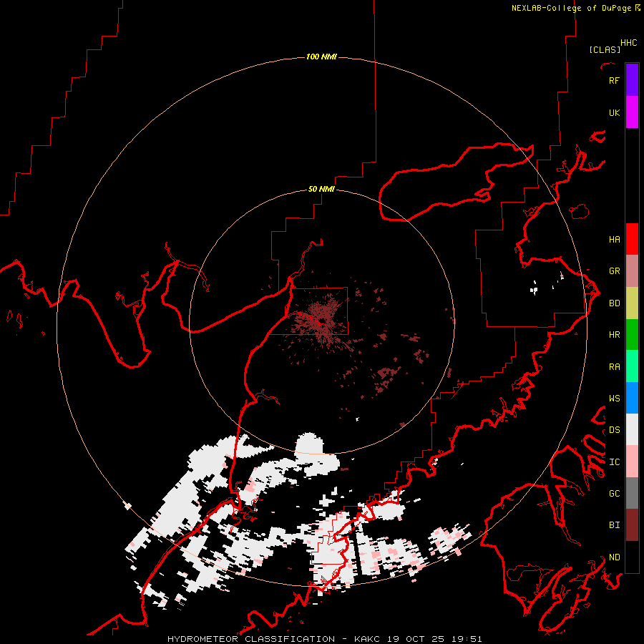Click the IC legend label
The width and height of the screenshot is (644, 644).
tap(614, 462)
